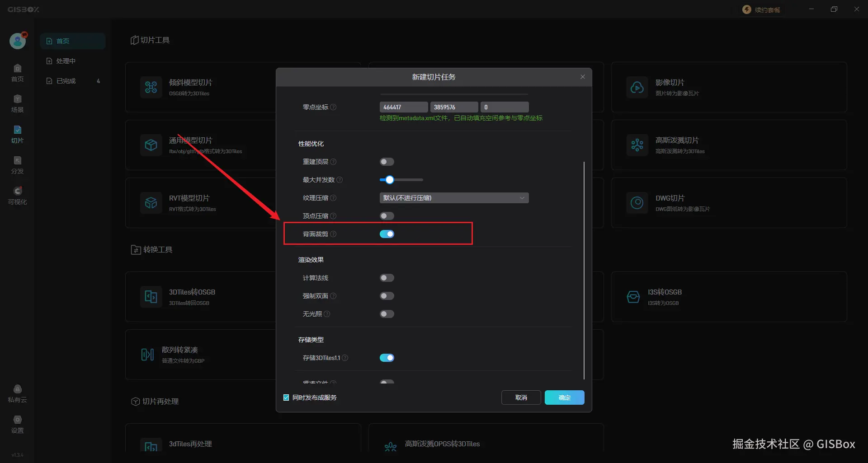Click the 确定 button
Viewport: 868px width, 463px height.
tap(565, 398)
